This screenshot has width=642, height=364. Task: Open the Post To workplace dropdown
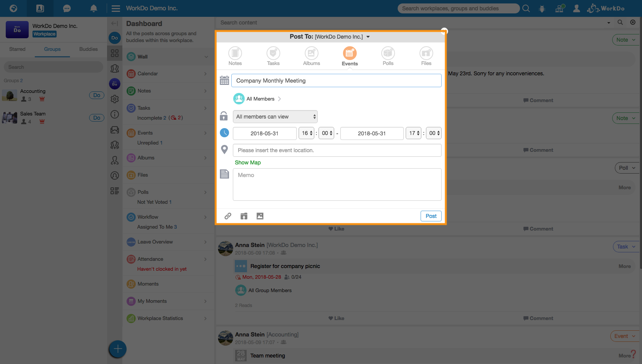[x=368, y=37]
